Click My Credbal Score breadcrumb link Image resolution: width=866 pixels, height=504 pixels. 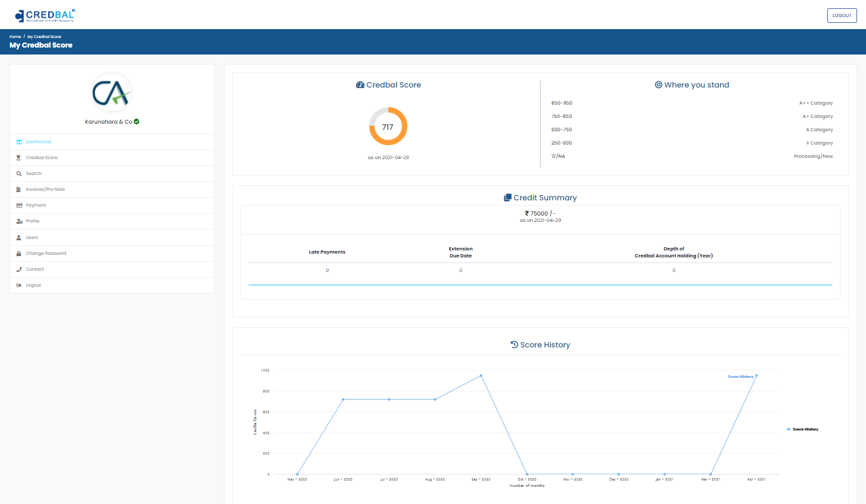pyautogui.click(x=44, y=37)
